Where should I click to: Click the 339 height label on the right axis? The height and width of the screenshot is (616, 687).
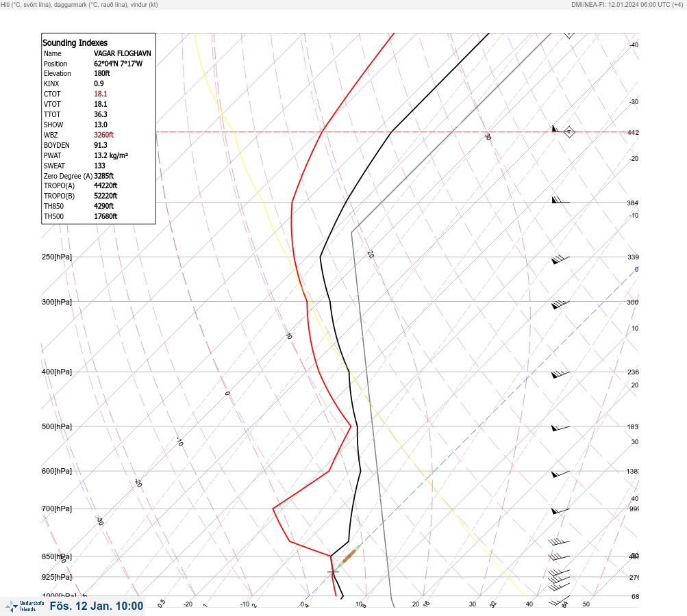pos(633,257)
